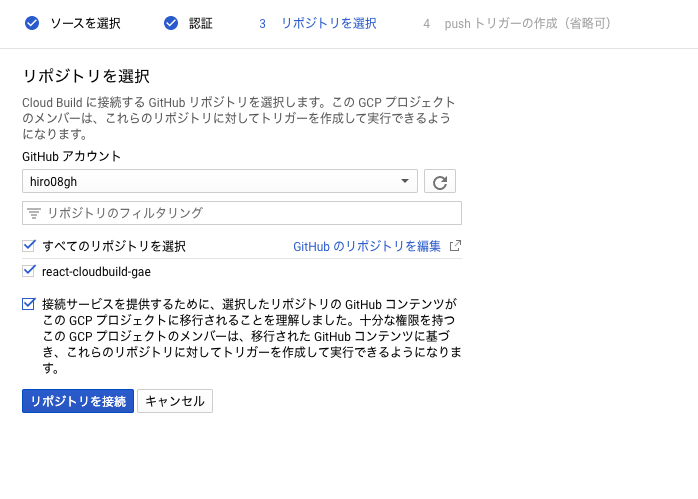Screen dimensions: 698x499
Task: Click the step number 4 indicator
Action: coord(426,24)
